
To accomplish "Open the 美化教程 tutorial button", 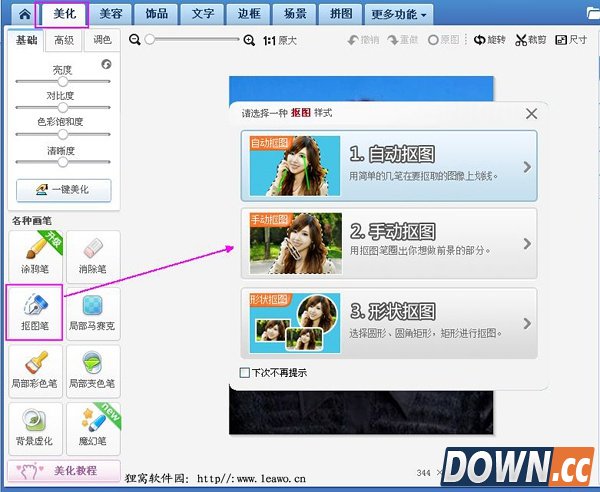I will pos(64,471).
